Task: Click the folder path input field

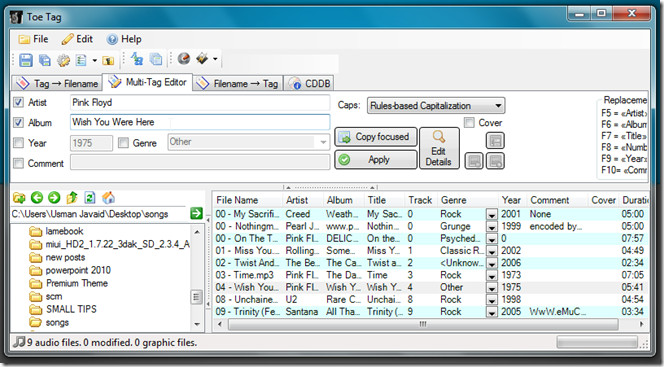Action: [98, 214]
